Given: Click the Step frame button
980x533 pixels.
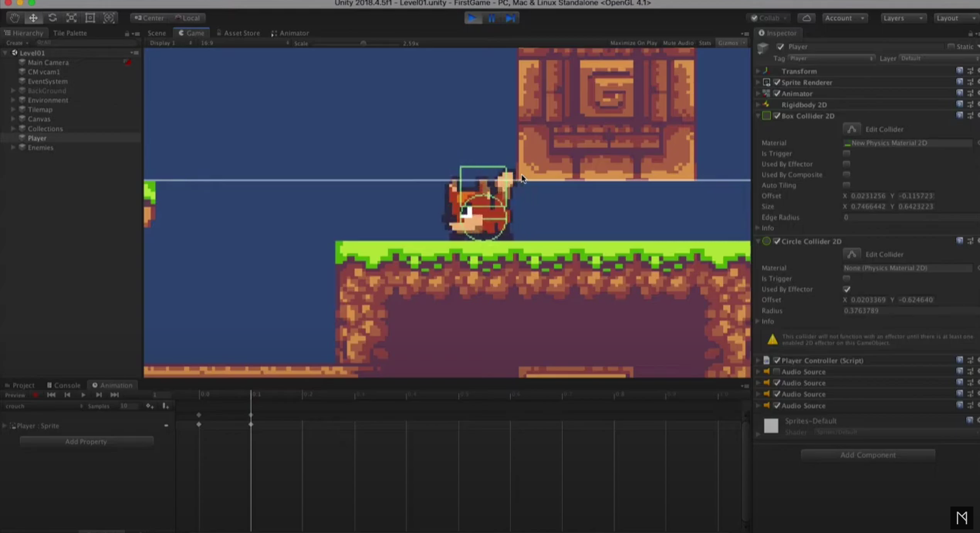Looking at the screenshot, I should click(510, 18).
